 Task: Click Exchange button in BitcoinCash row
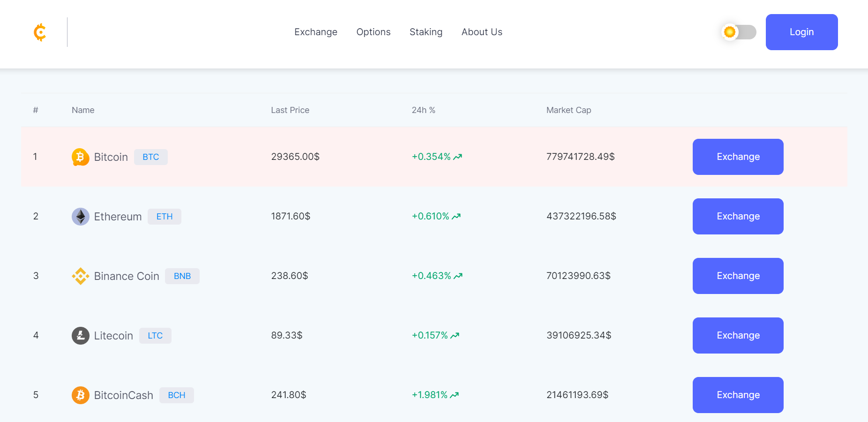click(738, 395)
